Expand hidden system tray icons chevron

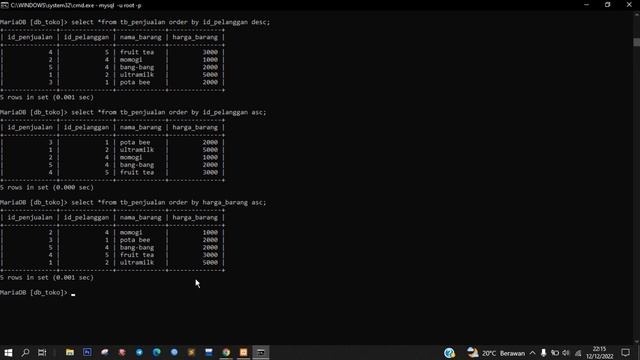pyautogui.click(x=533, y=353)
